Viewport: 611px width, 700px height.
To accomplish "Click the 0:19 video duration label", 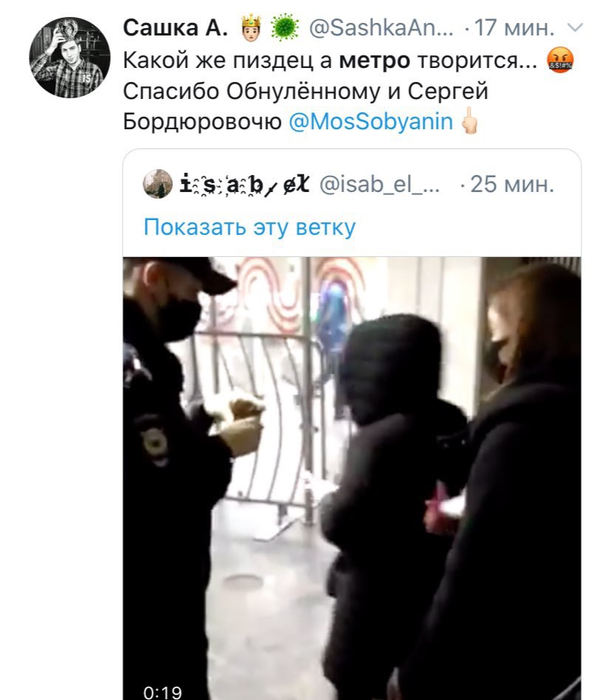I will [x=163, y=692].
